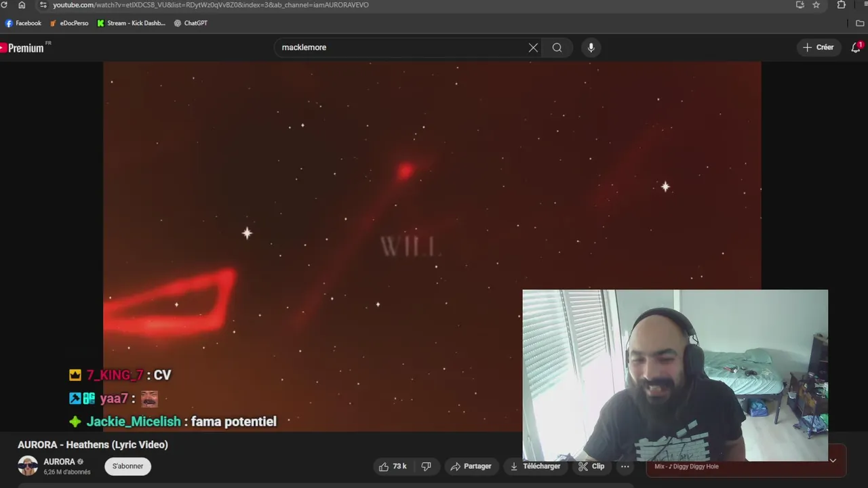Open the Créer button
Viewport: 868px width, 488px height.
point(818,47)
